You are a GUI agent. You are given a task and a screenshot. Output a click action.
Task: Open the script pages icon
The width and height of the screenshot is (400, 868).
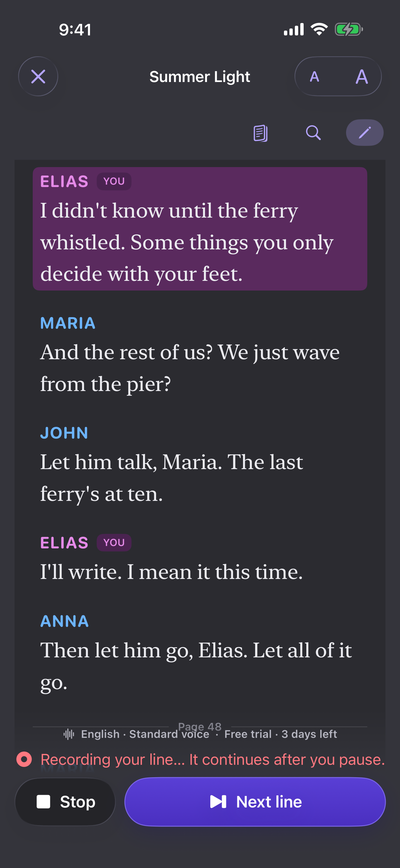261,133
